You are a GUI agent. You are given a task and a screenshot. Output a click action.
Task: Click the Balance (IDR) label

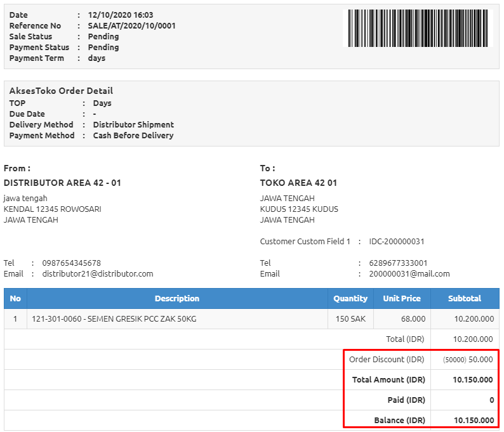coord(399,420)
